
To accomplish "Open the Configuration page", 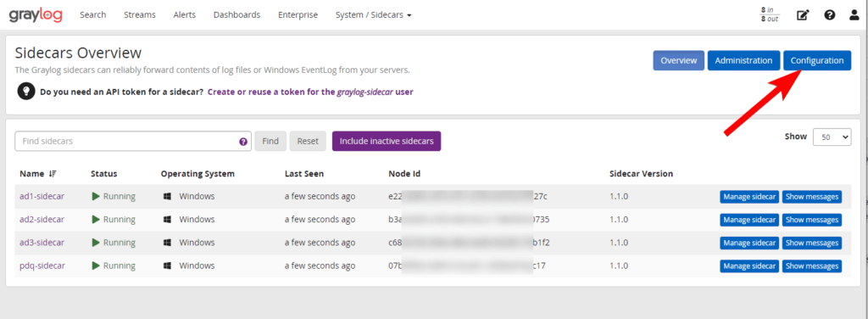I will [x=817, y=60].
